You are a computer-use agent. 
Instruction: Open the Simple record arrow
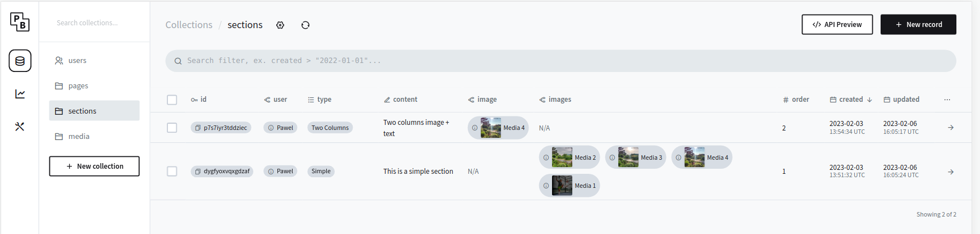pyautogui.click(x=951, y=172)
